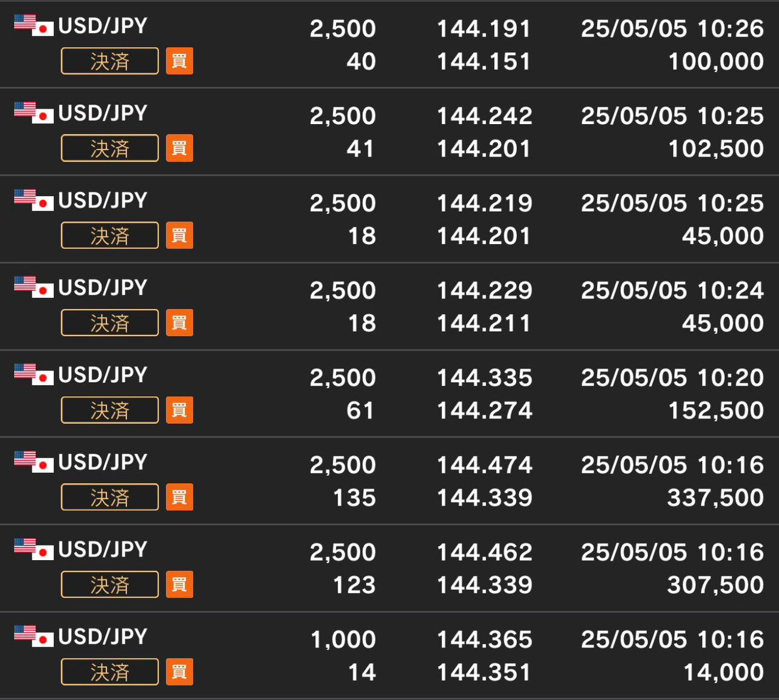Click the flag icon on the 144.474 position row
This screenshot has height=700, width=779.
tap(34, 461)
